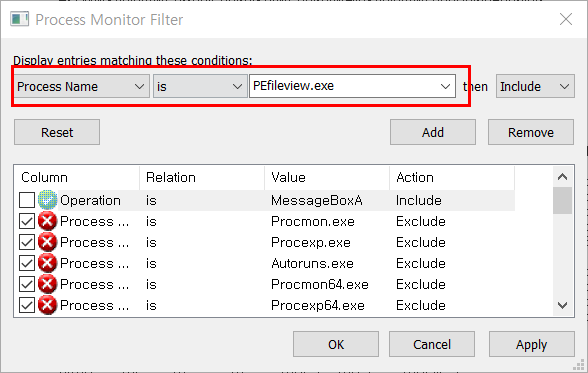The image size is (588, 373).
Task: Close the Process Monitor Filter dialog
Action: point(566,19)
